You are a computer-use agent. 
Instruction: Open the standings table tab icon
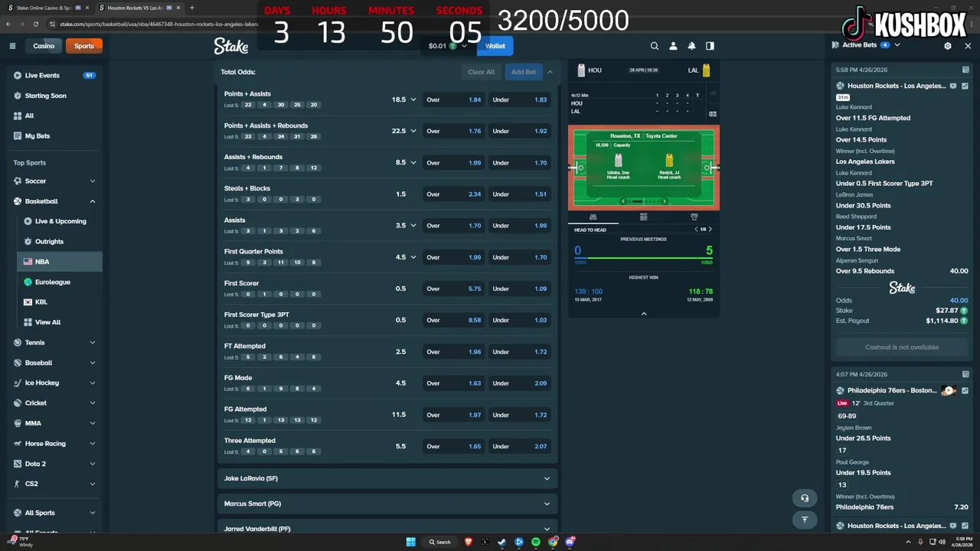click(x=643, y=217)
